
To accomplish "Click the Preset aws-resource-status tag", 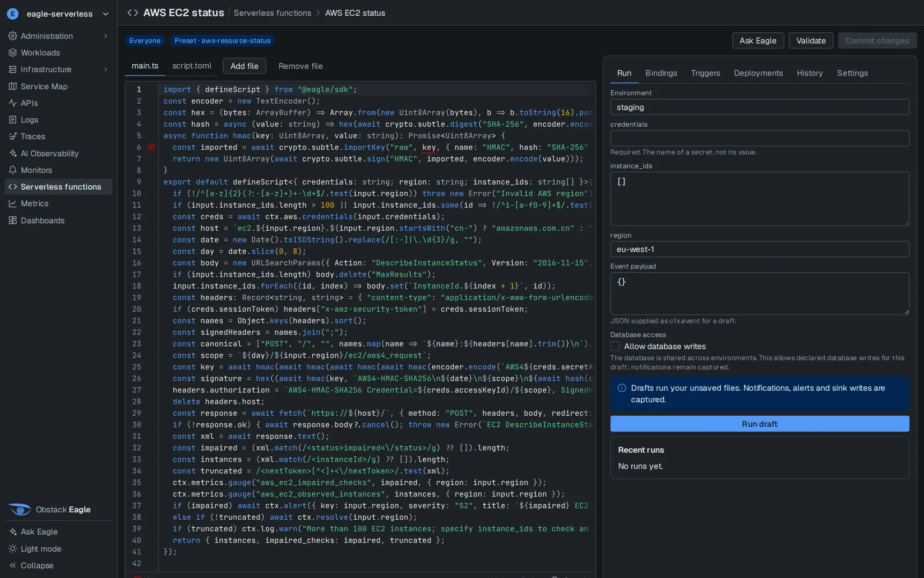I will (x=222, y=41).
